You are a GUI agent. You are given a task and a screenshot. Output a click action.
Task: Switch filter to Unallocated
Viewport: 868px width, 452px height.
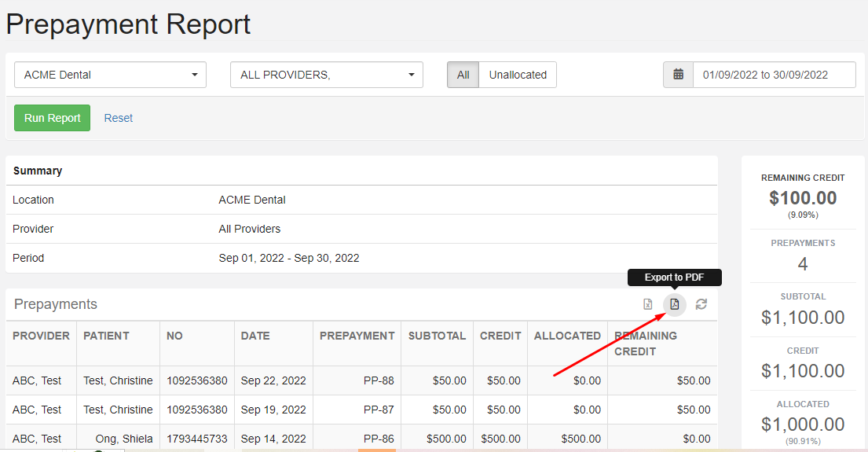[518, 75]
